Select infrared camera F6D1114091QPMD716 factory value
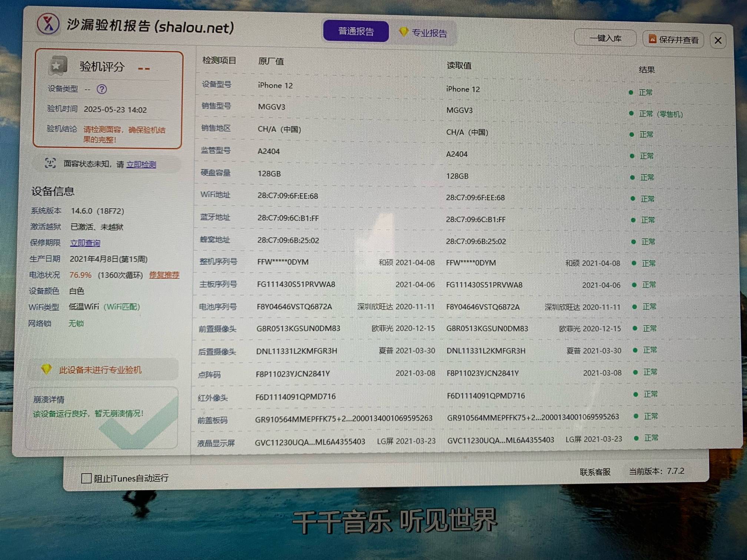The width and height of the screenshot is (747, 560). (295, 397)
